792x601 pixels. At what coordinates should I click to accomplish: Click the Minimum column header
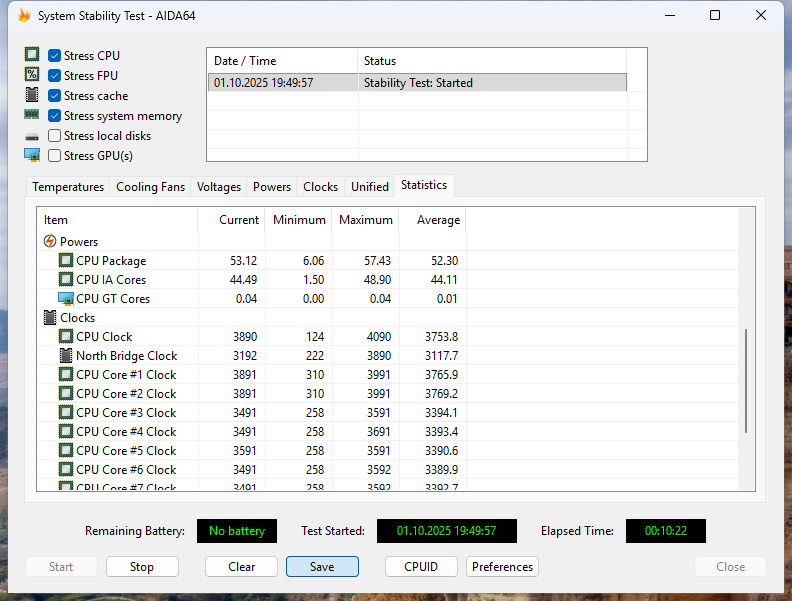(x=298, y=220)
